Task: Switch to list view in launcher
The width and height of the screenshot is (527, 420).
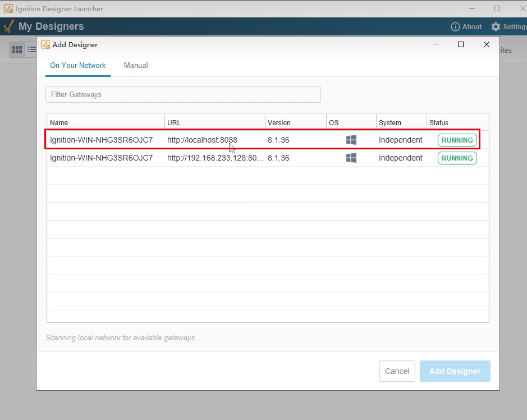Action: point(31,50)
